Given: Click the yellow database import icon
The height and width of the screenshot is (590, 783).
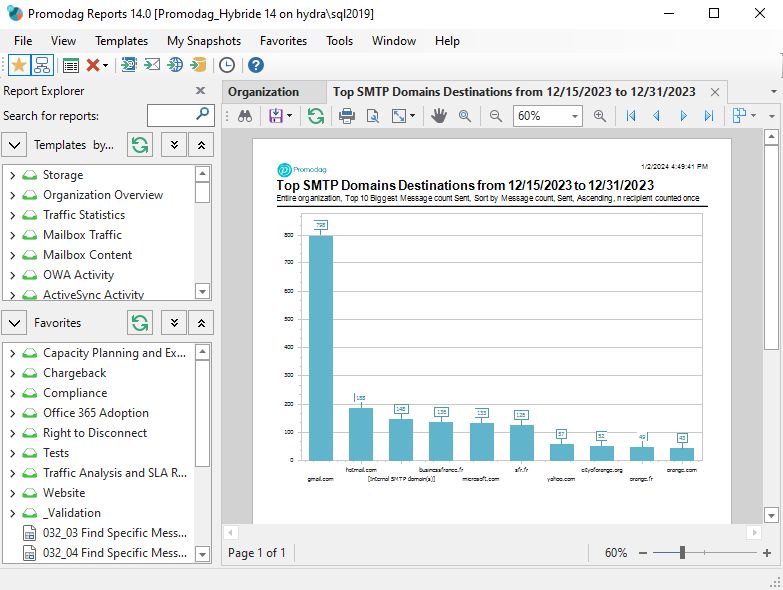Looking at the screenshot, I should pos(198,65).
